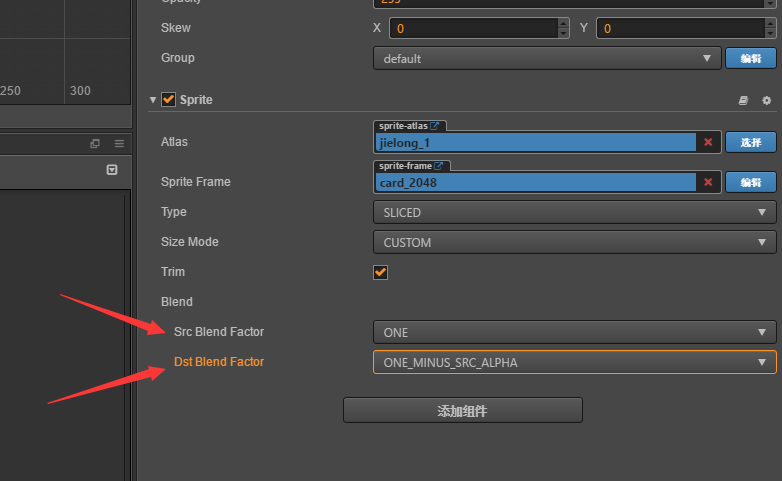Image resolution: width=782 pixels, height=481 pixels.
Task: Open the Size Mode CUSTOM dropdown
Action: click(574, 242)
